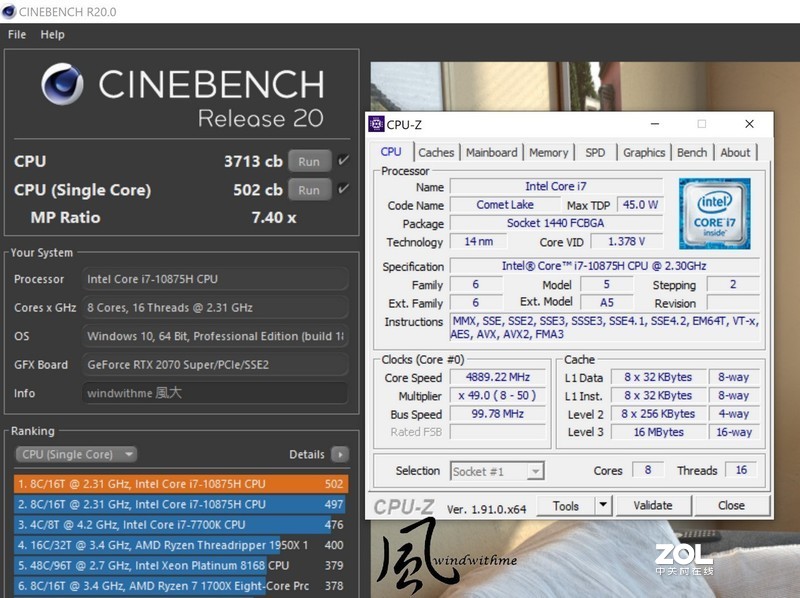Click the Details arrow icon in Ranking

pos(340,454)
